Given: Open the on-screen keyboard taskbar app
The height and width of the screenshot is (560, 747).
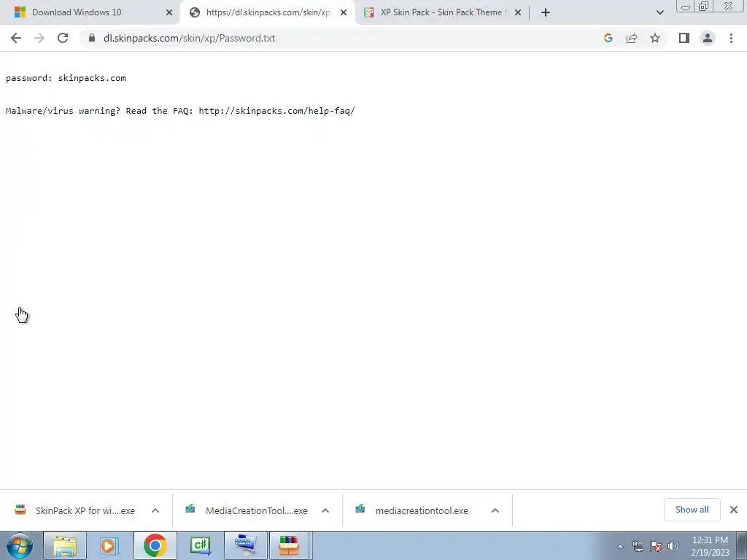Looking at the screenshot, I should tap(246, 545).
